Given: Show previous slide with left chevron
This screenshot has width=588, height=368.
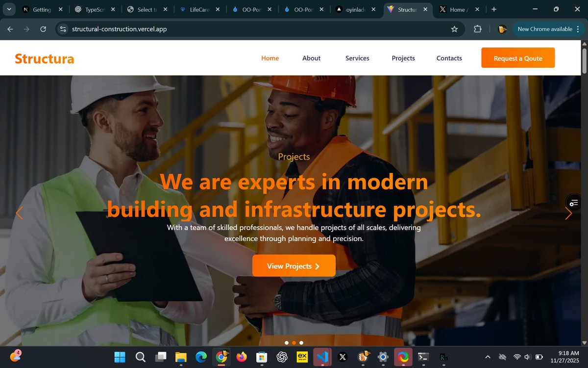Looking at the screenshot, I should (20, 213).
